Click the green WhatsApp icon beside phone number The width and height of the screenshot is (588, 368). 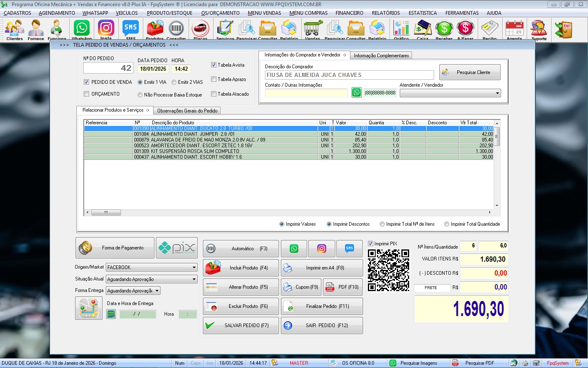(356, 93)
